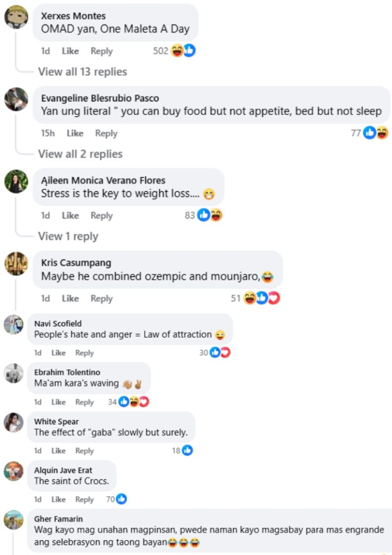
Task: Like Kris Casumpang's ozempic comment
Action: tap(70, 298)
